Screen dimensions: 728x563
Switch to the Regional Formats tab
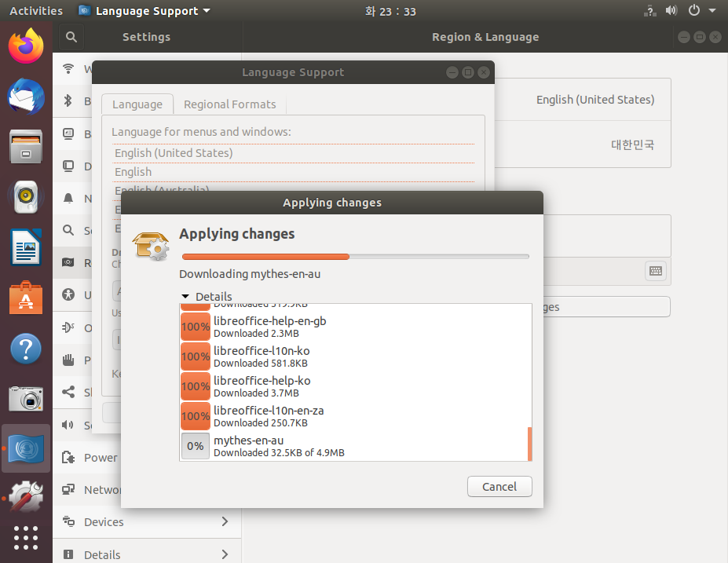[x=230, y=104]
